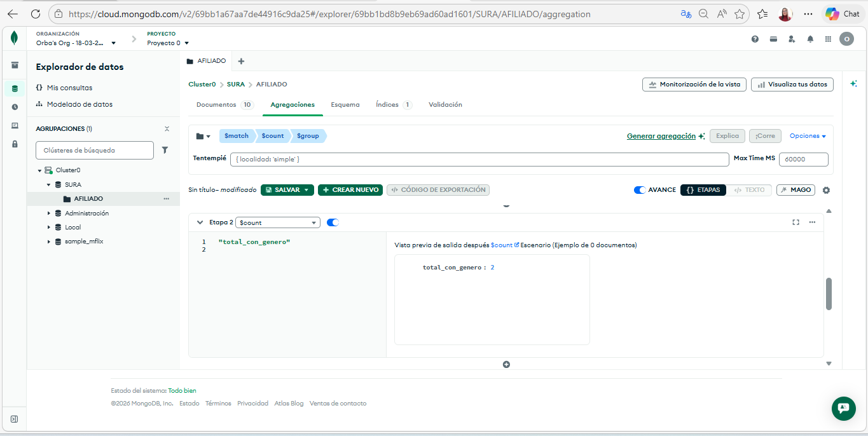The width and height of the screenshot is (868, 436).
Task: Click the MongoDB leaf logo icon
Action: tap(14, 39)
